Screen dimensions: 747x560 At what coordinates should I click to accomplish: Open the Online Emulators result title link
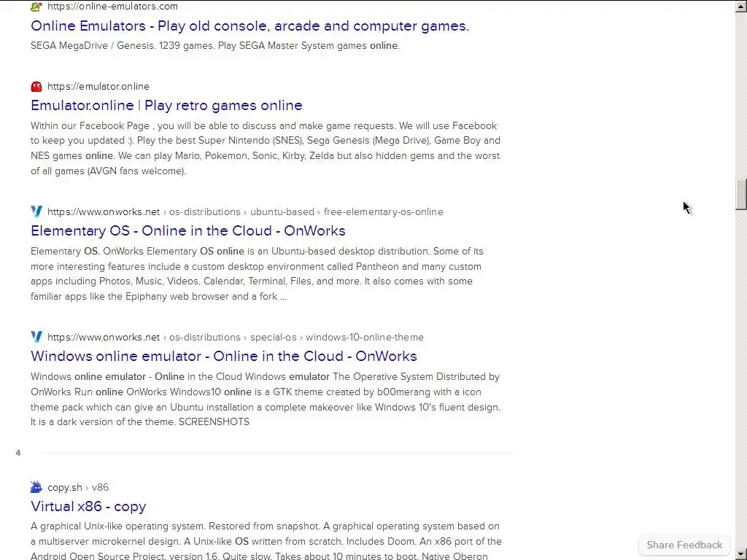tap(249, 26)
